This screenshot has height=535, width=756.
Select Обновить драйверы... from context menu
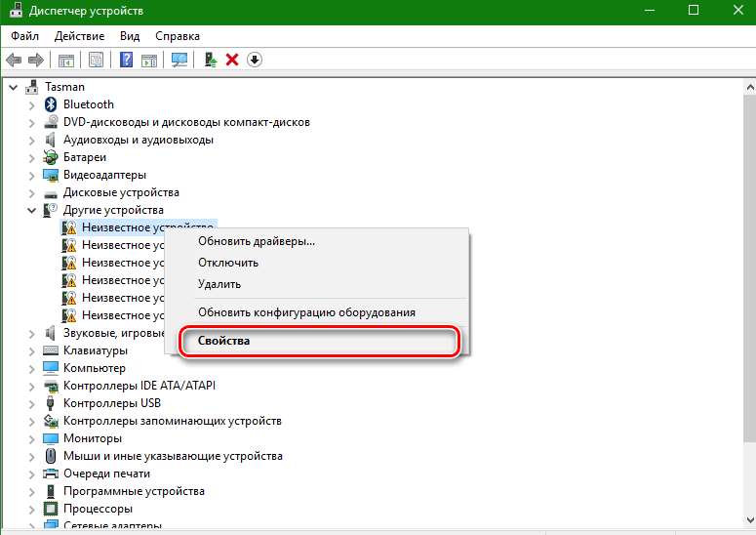[256, 241]
